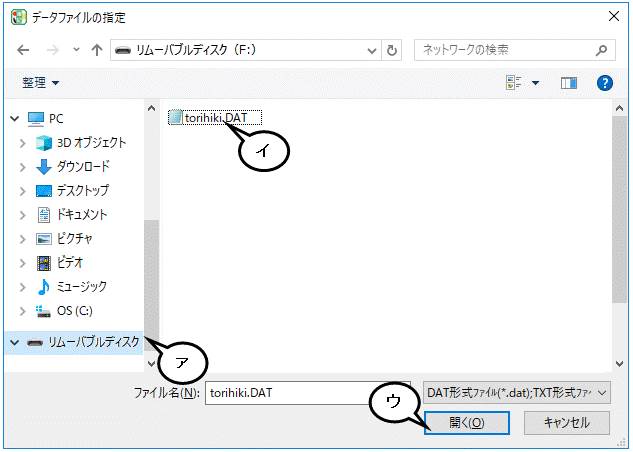Close the データファイルの指定 dialog

(x=614, y=17)
